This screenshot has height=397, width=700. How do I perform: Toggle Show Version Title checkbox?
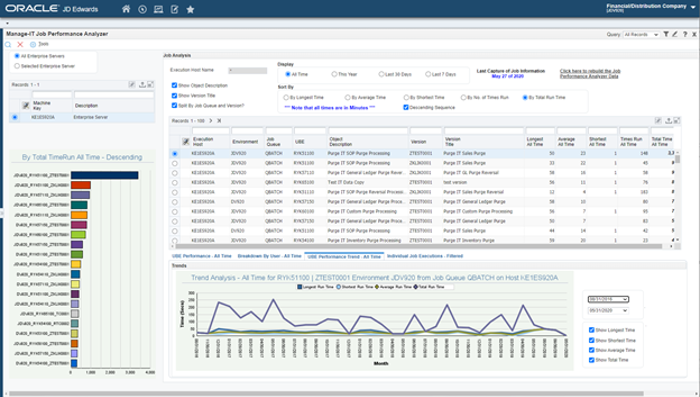tap(175, 96)
